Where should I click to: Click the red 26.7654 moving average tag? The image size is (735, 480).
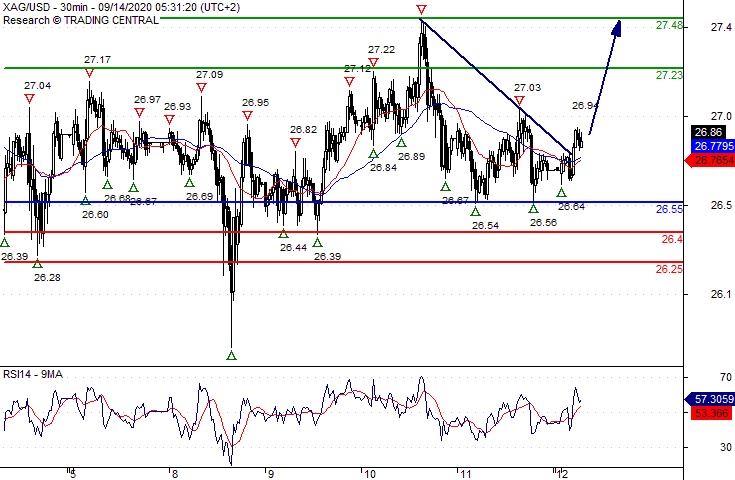coord(710,160)
